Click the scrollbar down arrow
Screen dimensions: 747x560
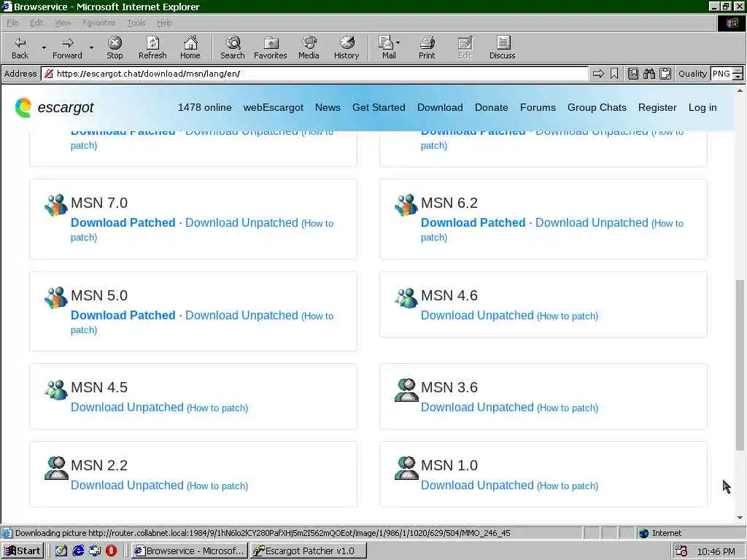point(740,518)
